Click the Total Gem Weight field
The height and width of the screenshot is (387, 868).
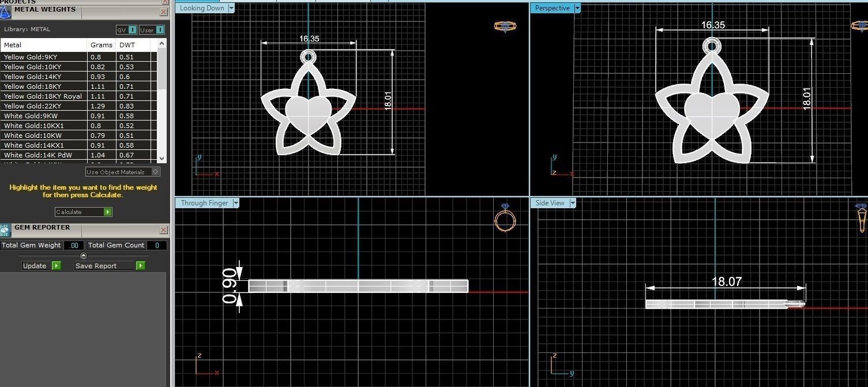click(73, 245)
